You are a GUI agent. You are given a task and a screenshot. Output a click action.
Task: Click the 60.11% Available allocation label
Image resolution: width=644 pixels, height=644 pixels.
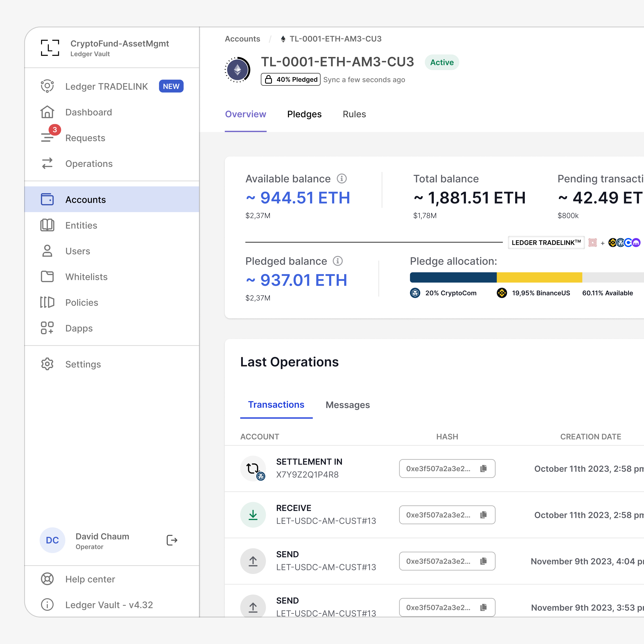click(607, 293)
